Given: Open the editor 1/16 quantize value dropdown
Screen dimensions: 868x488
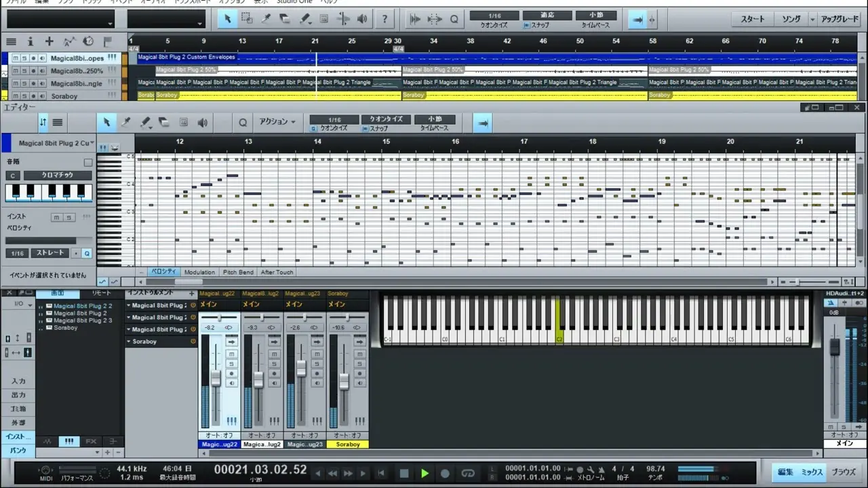Looking at the screenshot, I should point(334,119).
